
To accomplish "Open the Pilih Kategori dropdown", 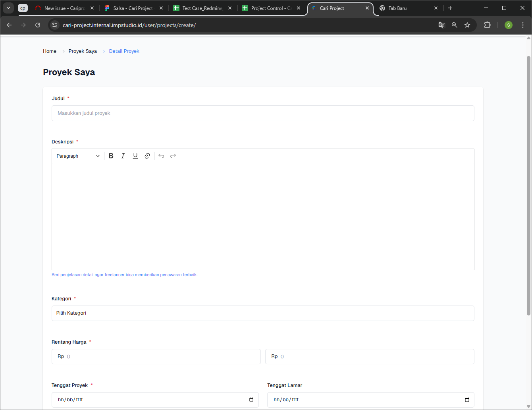I will coord(263,313).
